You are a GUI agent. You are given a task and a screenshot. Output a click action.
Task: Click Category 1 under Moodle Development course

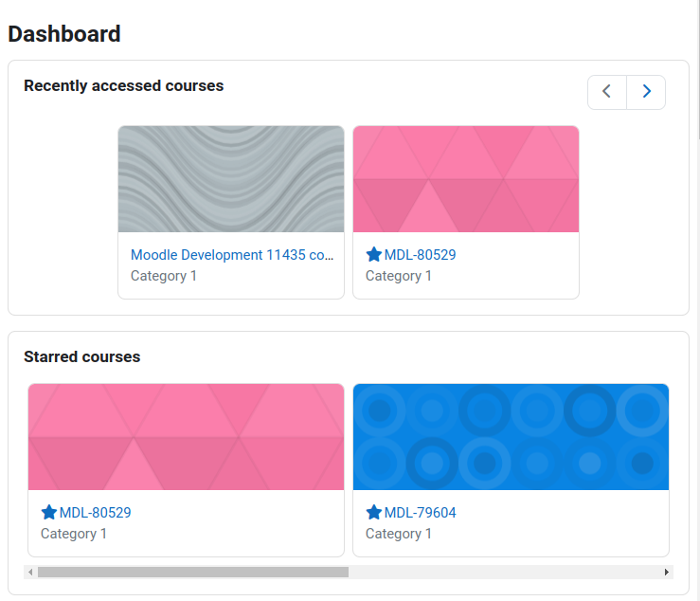(164, 276)
